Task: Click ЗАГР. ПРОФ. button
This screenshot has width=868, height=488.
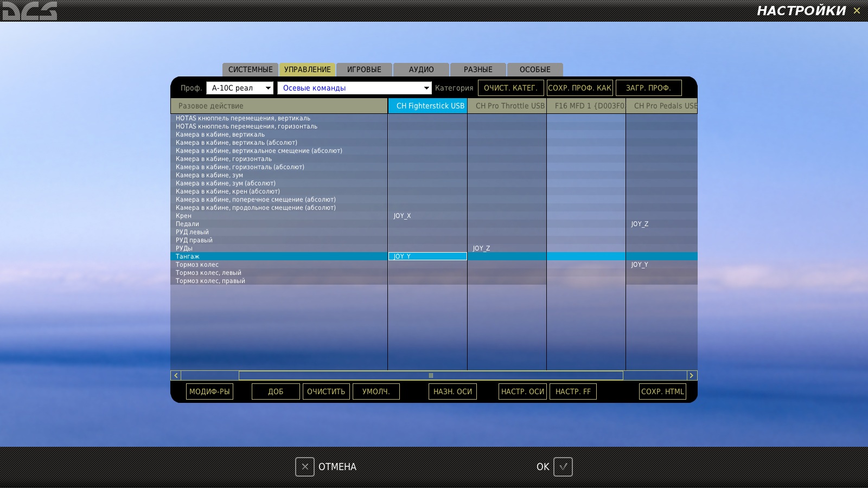Action: pos(648,88)
